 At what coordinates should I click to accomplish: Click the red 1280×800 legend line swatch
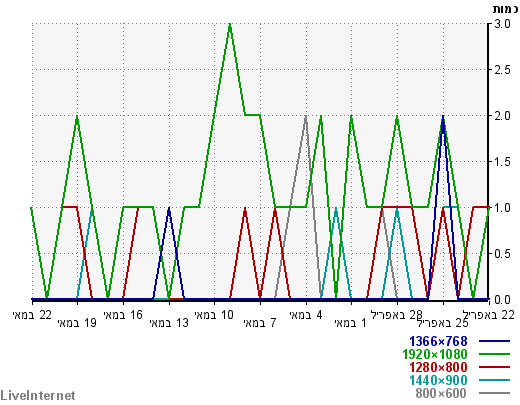495,367
